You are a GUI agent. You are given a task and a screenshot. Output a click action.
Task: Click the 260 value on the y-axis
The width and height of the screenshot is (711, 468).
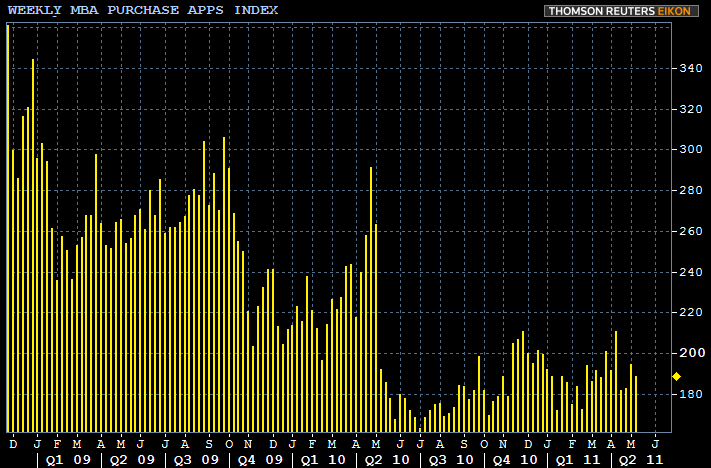[689, 231]
